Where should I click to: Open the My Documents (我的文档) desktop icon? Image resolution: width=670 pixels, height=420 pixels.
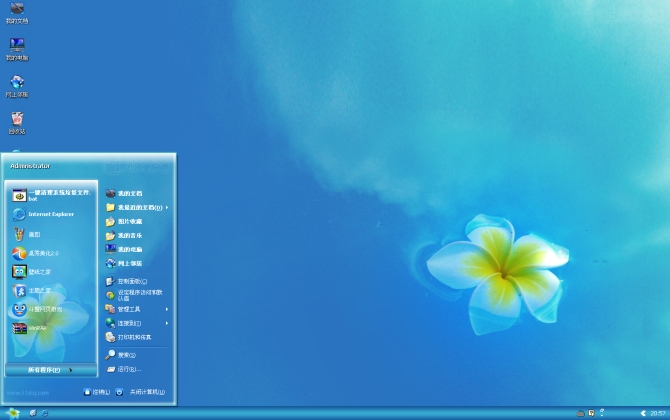pos(17,13)
